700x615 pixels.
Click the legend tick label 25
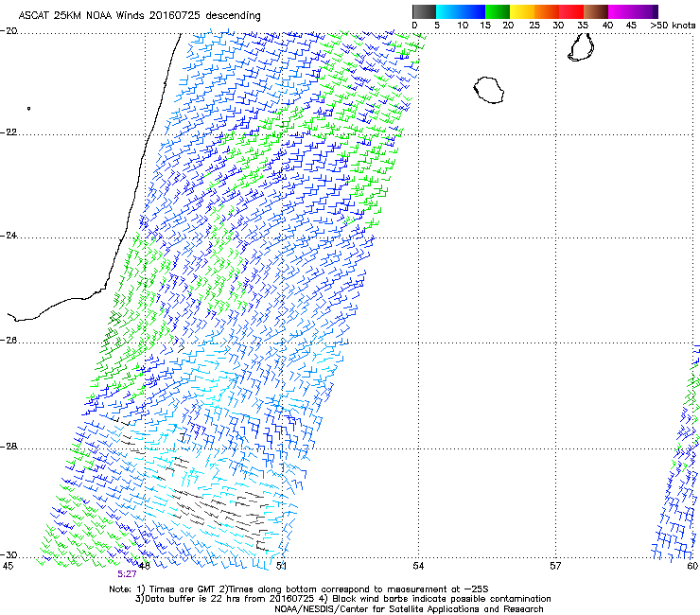coord(534,26)
